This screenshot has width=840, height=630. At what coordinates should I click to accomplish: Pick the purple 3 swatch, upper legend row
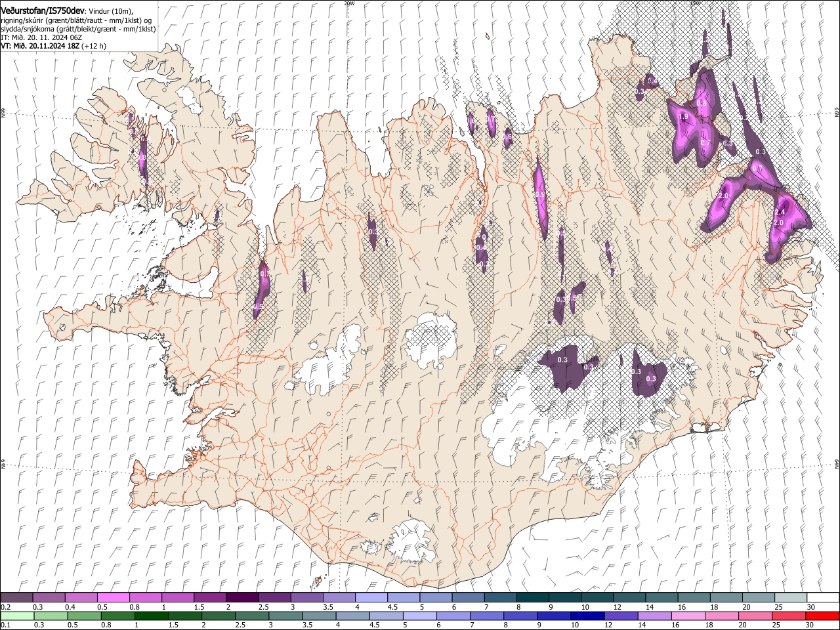[x=306, y=597]
